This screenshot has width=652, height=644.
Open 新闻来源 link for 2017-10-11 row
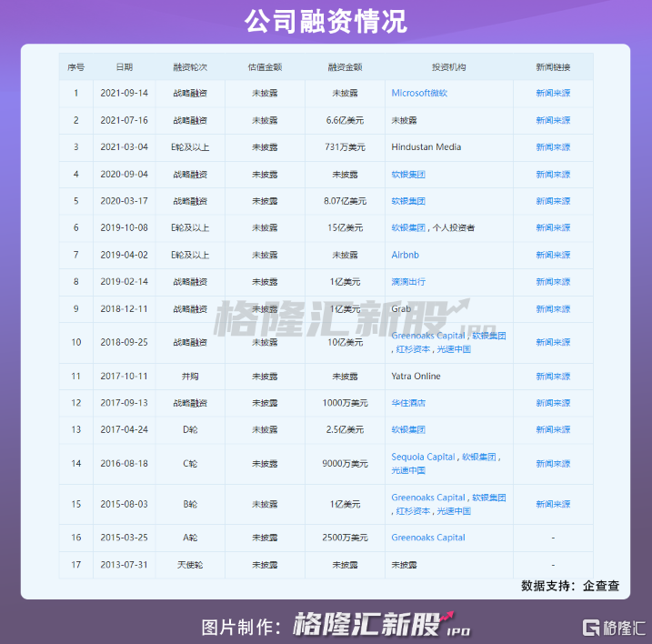pyautogui.click(x=553, y=376)
